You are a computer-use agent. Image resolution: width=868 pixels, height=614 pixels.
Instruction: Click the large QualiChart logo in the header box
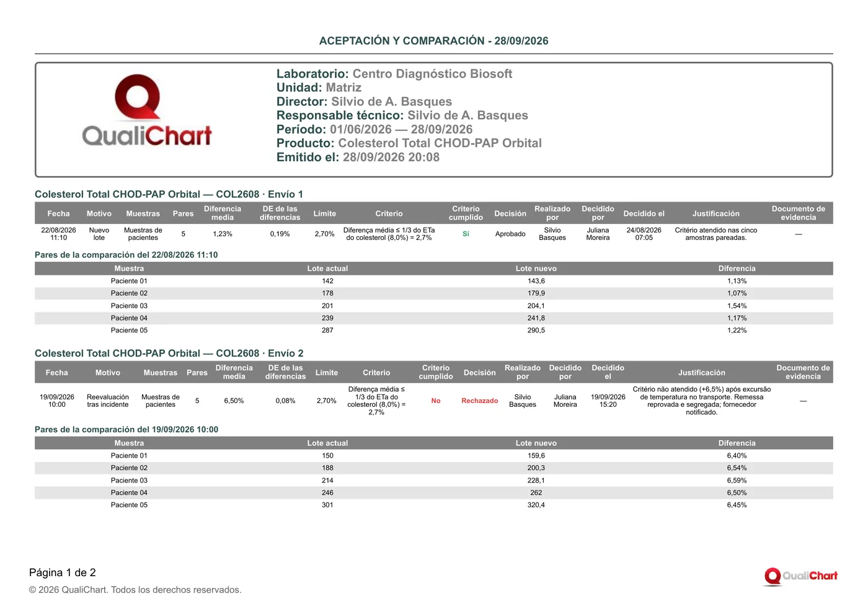point(147,110)
